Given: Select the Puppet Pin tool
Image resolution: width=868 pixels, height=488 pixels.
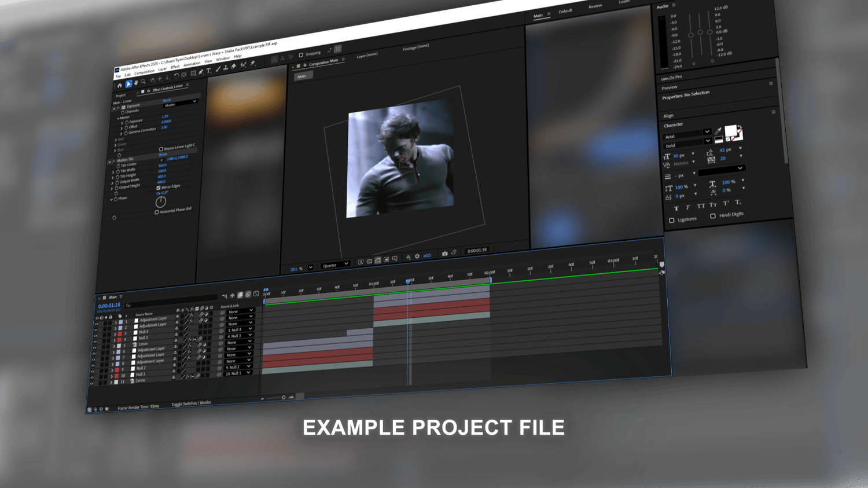Looking at the screenshot, I should click(x=252, y=63).
